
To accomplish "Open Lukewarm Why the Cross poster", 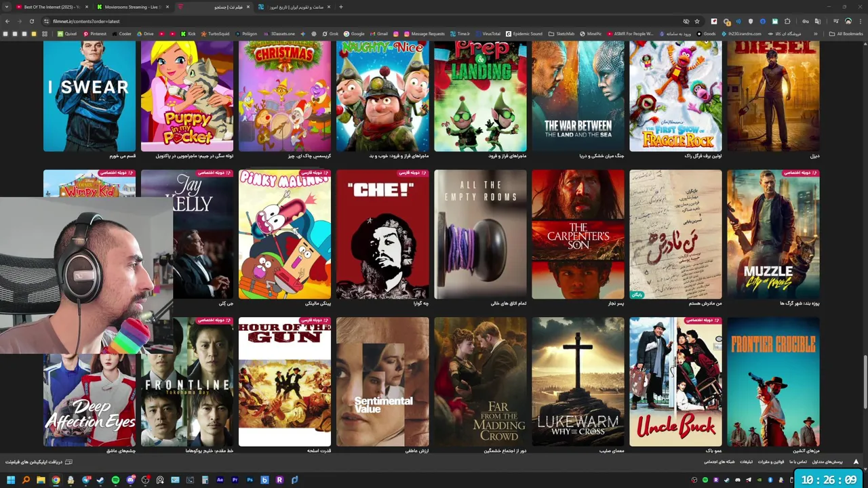I will pos(578,382).
